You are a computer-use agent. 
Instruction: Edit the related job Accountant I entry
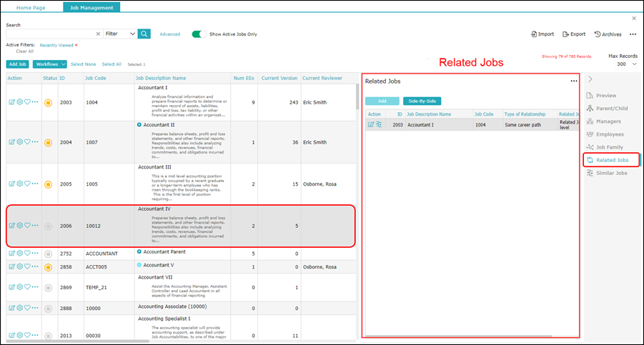[371, 125]
